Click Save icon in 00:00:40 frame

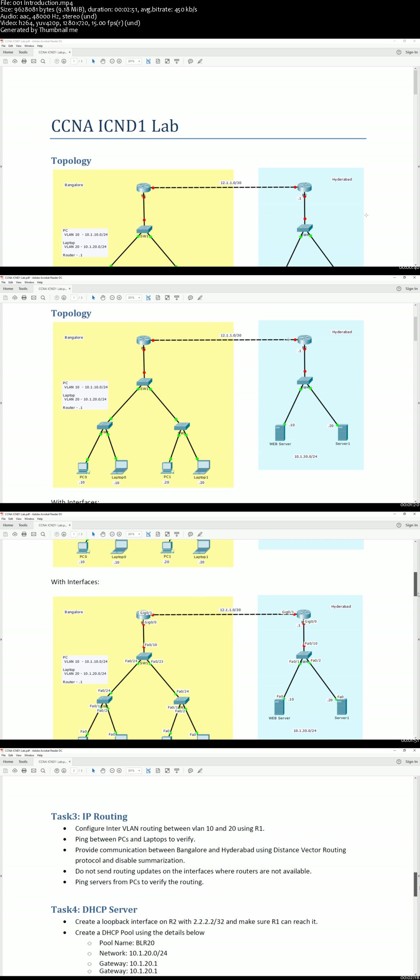pyautogui.click(x=5, y=61)
